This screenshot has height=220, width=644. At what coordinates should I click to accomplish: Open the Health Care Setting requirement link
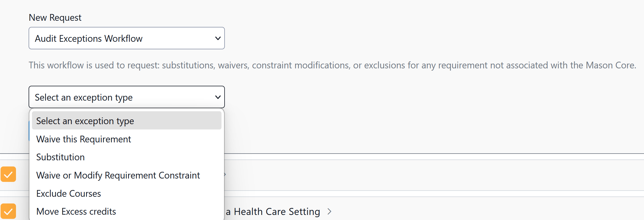276,212
